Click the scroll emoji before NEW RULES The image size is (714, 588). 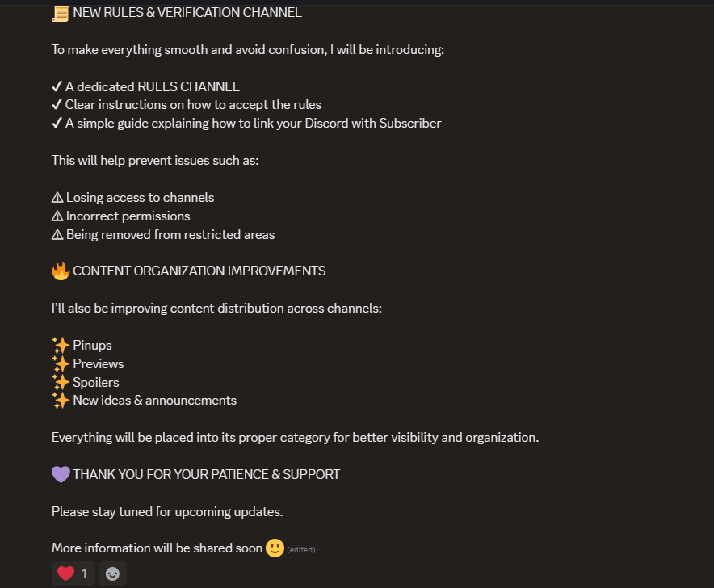61,13
